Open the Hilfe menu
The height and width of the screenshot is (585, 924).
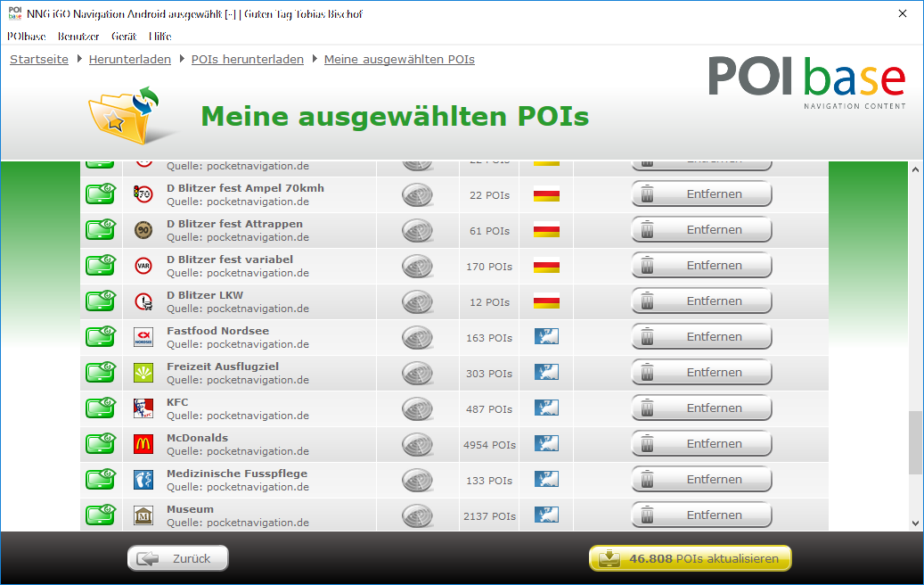pos(160,37)
